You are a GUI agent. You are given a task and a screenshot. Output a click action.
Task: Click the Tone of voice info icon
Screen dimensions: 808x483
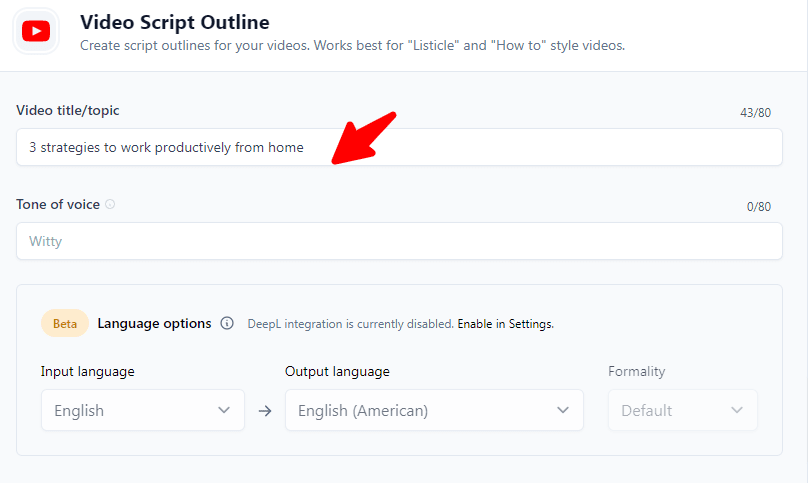[110, 204]
